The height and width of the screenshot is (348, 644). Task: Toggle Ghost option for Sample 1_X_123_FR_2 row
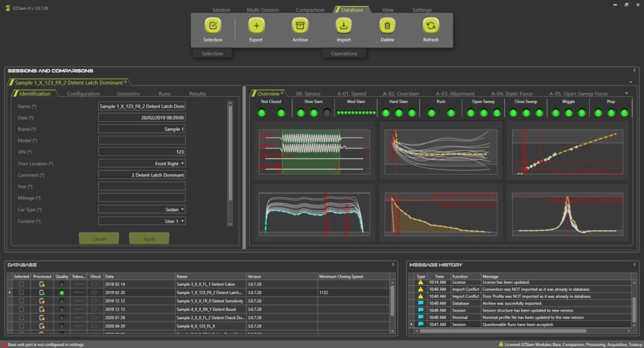pyautogui.click(x=94, y=293)
